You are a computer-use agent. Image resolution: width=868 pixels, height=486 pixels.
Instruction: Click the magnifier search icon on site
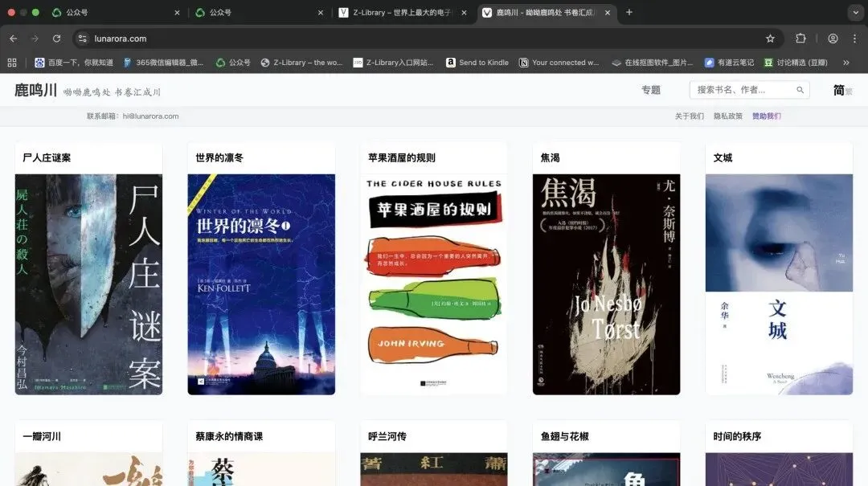point(800,90)
